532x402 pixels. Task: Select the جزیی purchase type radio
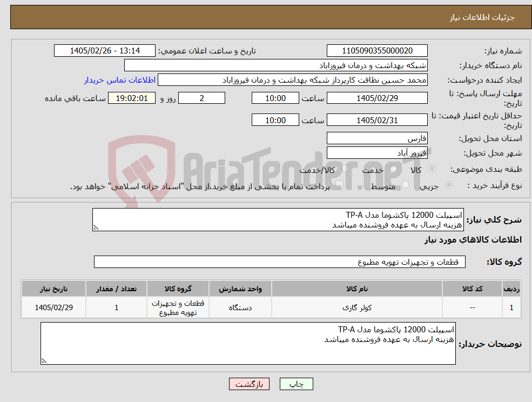coord(448,185)
